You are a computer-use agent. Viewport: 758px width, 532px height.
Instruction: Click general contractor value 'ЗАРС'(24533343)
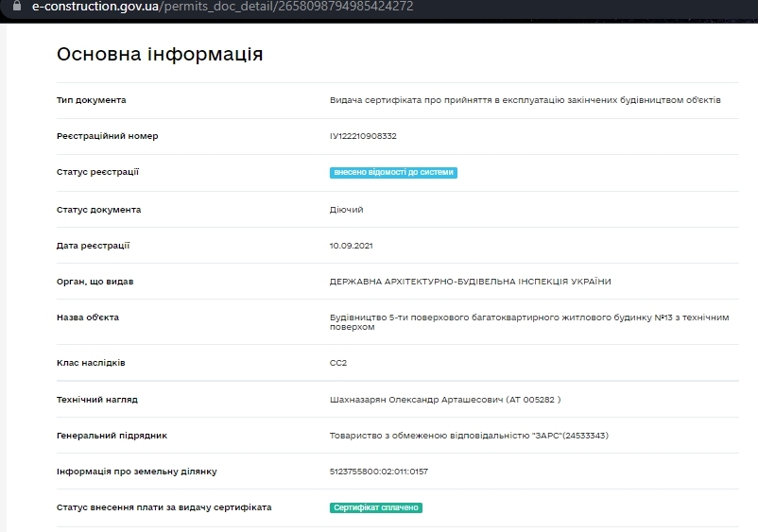469,436
